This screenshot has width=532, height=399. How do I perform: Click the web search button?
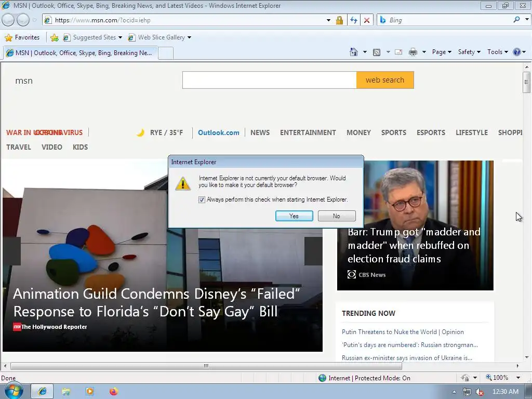click(385, 80)
